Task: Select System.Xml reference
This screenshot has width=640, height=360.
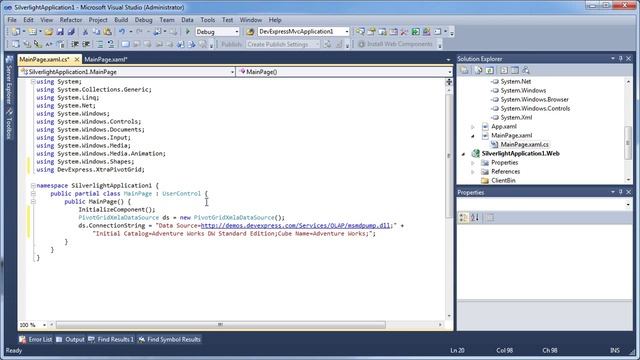Action: pyautogui.click(x=516, y=118)
